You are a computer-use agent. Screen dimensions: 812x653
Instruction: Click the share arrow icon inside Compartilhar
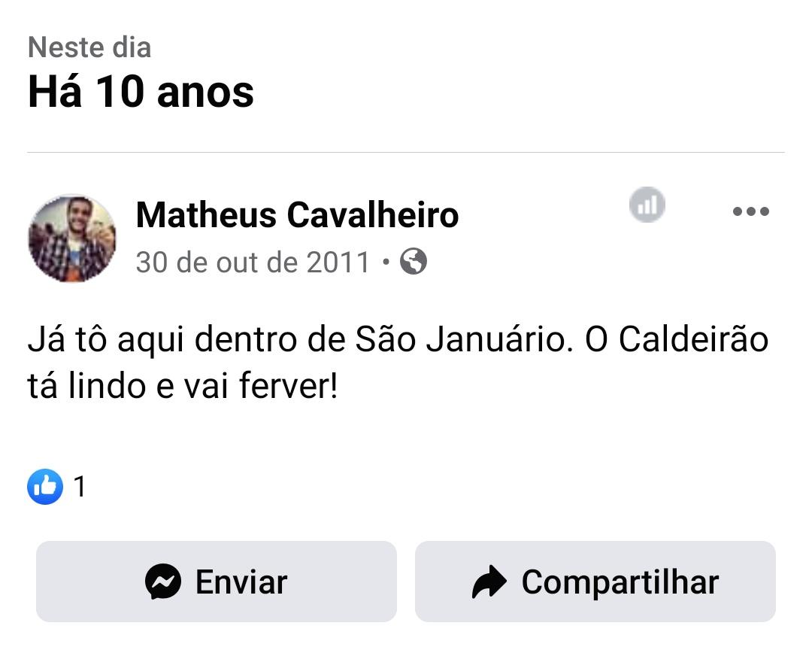coord(489,582)
